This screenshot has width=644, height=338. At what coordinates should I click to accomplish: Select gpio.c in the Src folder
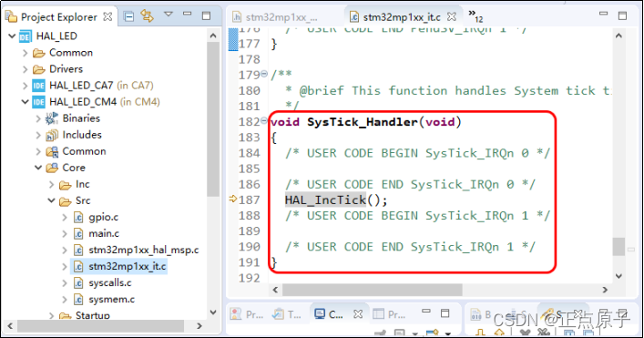104,217
